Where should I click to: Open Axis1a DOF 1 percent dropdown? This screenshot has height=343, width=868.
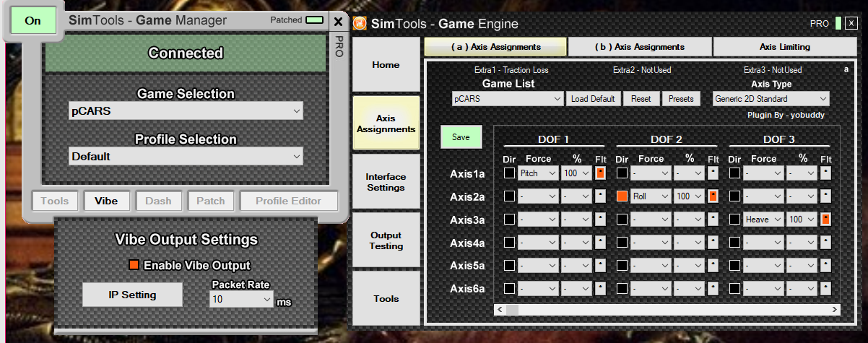pyautogui.click(x=576, y=173)
